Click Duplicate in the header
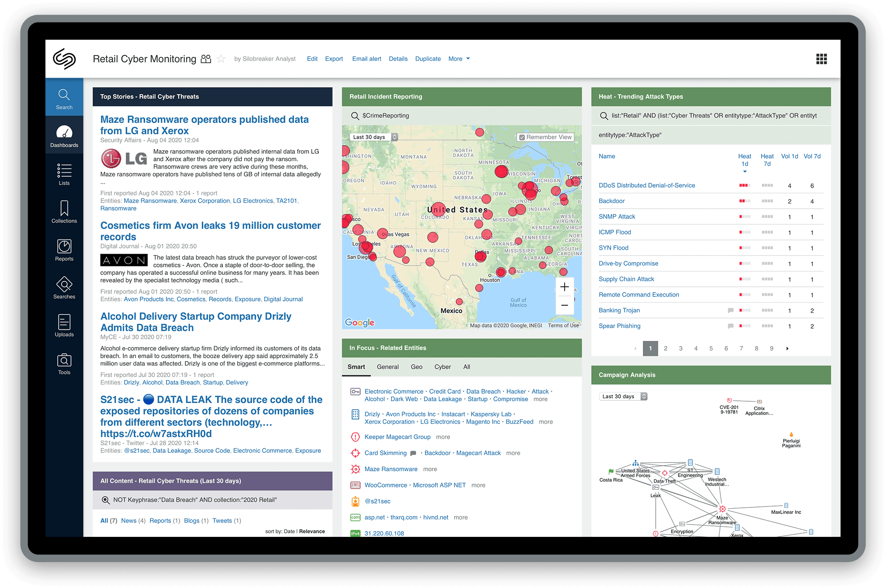This screenshot has width=886, height=588. click(x=428, y=59)
